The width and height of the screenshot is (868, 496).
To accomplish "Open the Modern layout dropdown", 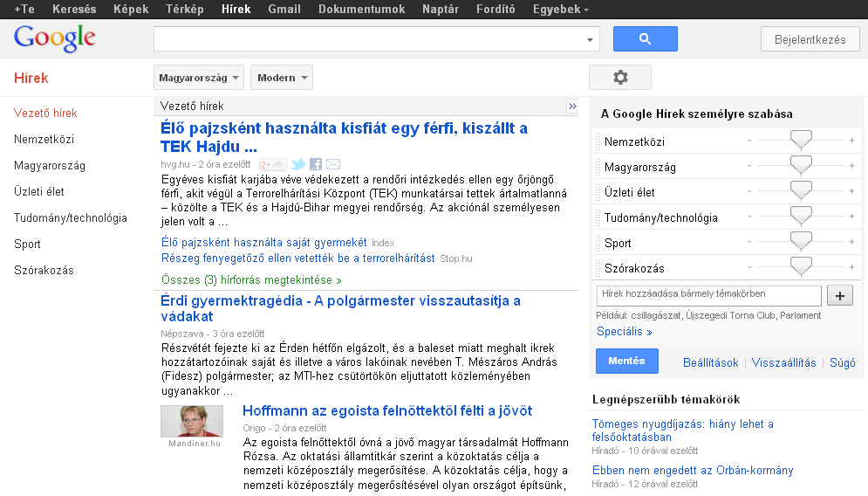I will coord(282,78).
